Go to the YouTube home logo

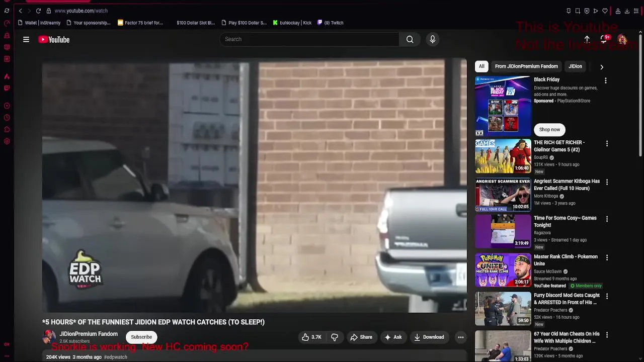(x=54, y=39)
